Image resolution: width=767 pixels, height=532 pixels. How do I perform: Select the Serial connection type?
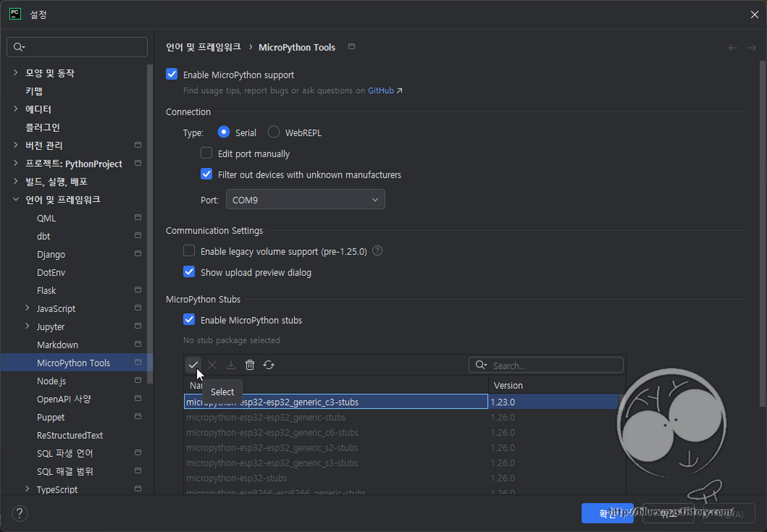point(224,132)
